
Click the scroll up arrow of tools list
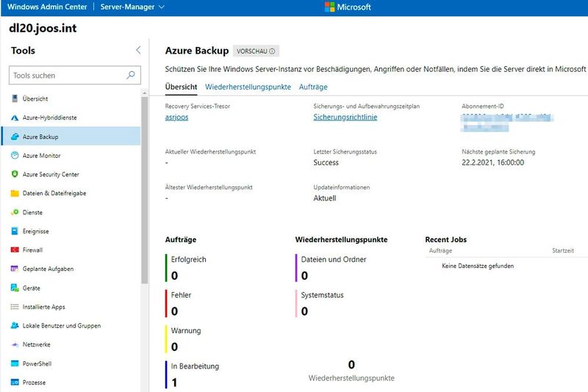click(x=144, y=92)
